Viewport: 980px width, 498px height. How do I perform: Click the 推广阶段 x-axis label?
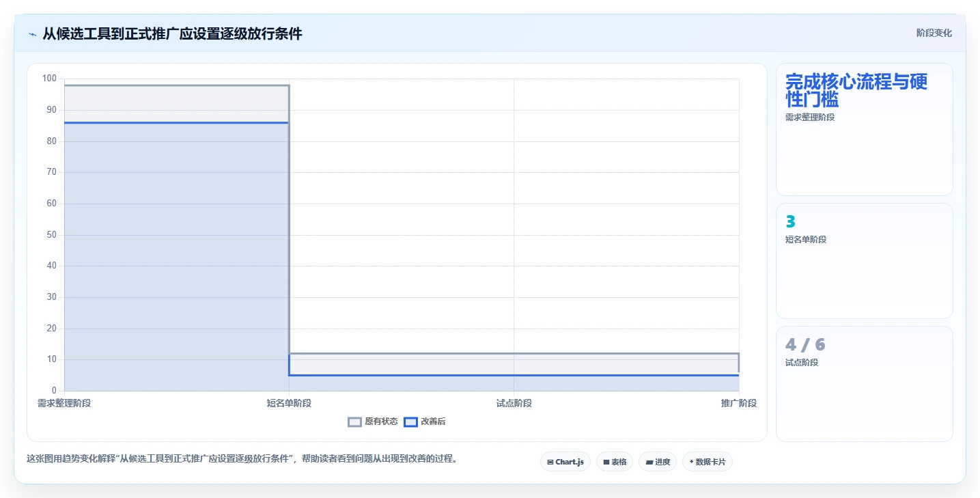[x=739, y=403]
